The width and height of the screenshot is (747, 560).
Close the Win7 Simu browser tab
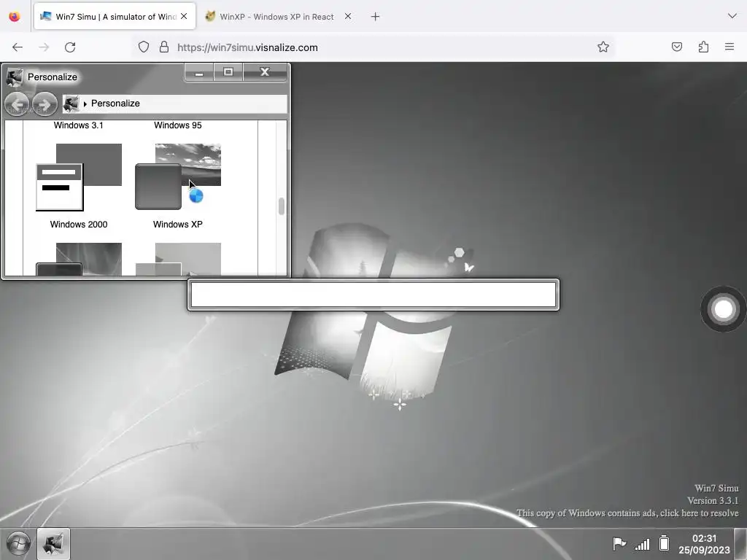(184, 16)
